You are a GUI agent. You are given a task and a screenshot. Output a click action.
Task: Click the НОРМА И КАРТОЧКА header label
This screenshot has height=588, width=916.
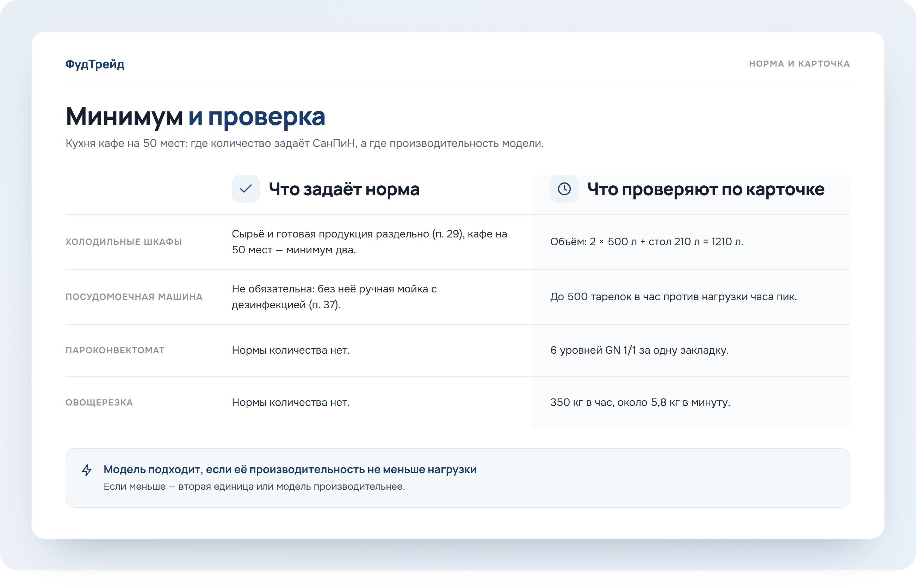[x=799, y=64]
